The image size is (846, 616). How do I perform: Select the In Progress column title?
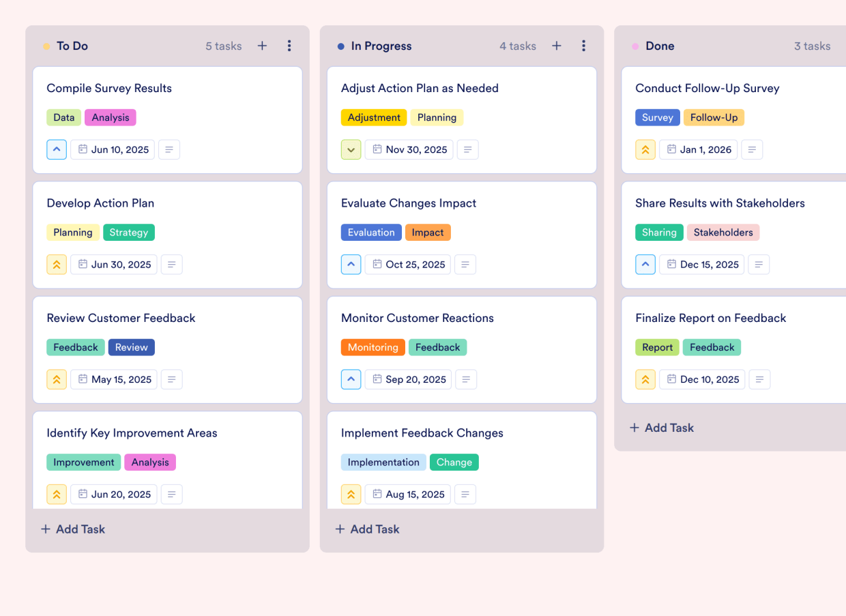381,46
